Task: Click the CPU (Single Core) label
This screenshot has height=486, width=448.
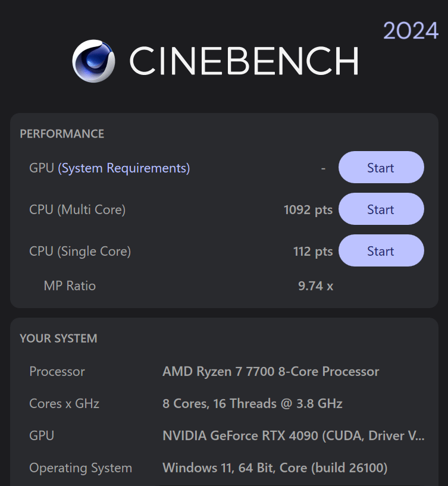Action: coord(79,251)
